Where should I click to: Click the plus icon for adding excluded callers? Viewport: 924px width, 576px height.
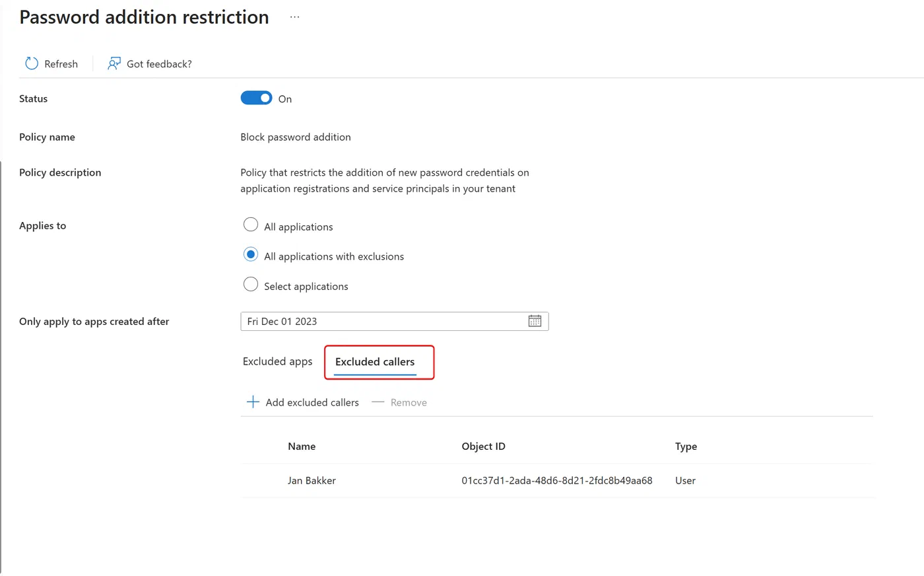253,402
